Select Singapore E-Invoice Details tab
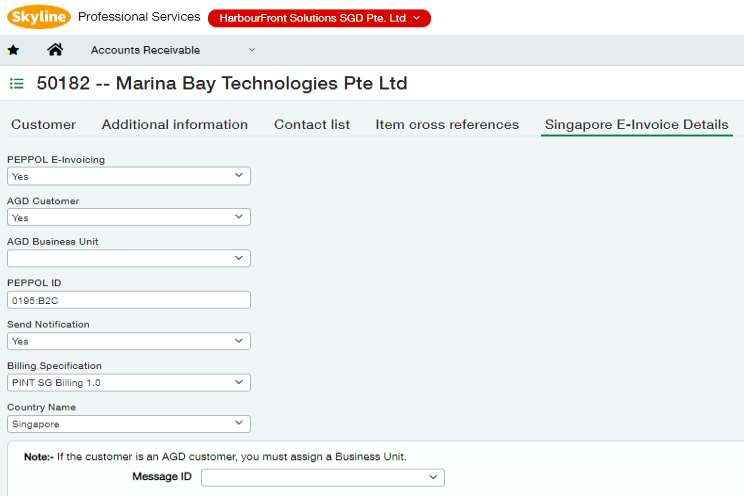Viewport: 744px width, 496px height. [x=636, y=125]
